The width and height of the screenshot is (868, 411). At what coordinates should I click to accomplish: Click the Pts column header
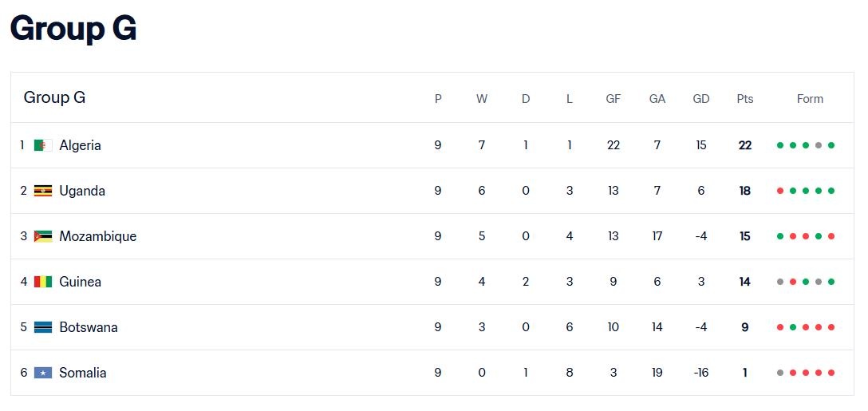click(x=745, y=99)
